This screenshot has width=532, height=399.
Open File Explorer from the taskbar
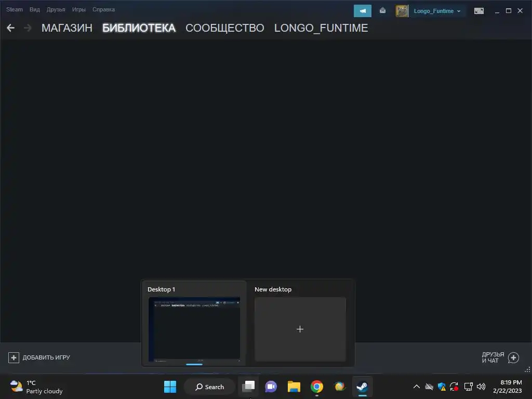[x=294, y=387]
